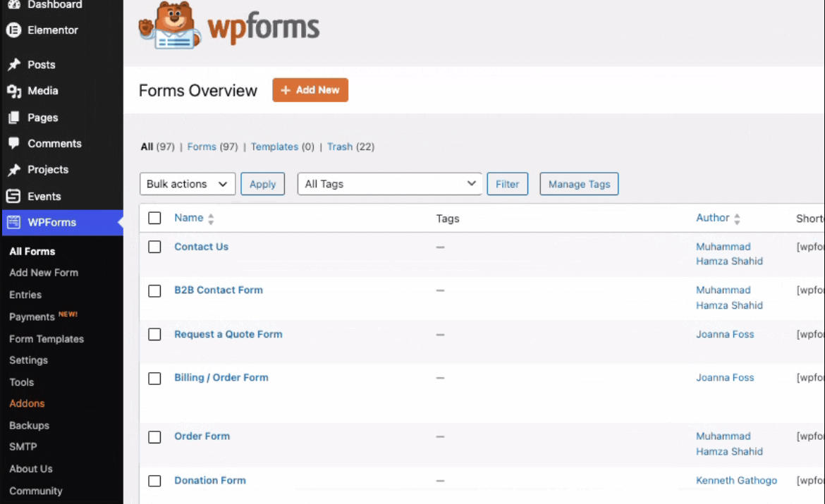
Task: Click the Elementor circle icon
Action: [13, 30]
